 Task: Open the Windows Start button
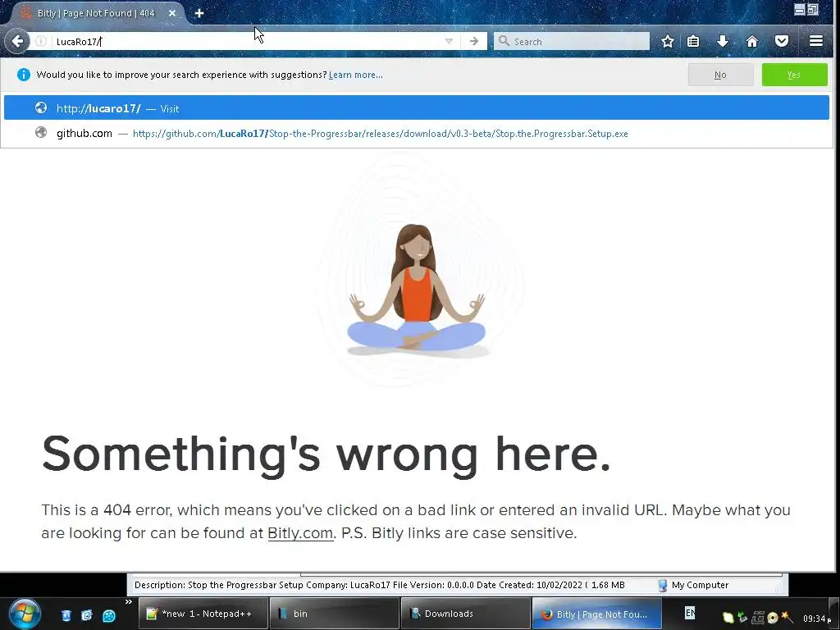[x=25, y=614]
